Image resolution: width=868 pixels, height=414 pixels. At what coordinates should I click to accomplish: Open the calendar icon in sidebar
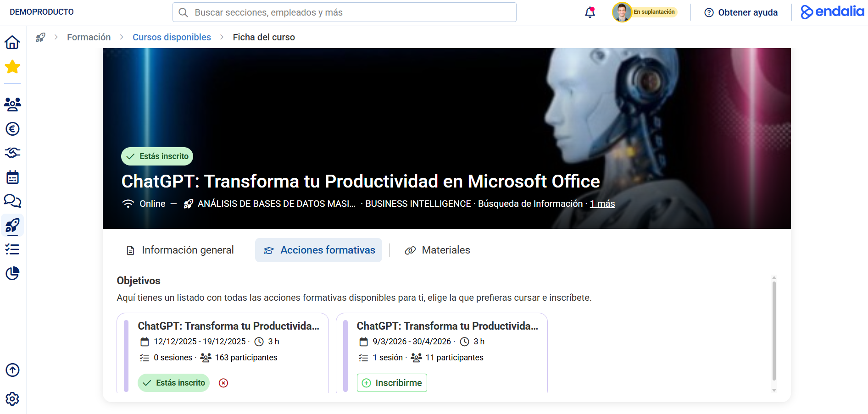[12, 177]
